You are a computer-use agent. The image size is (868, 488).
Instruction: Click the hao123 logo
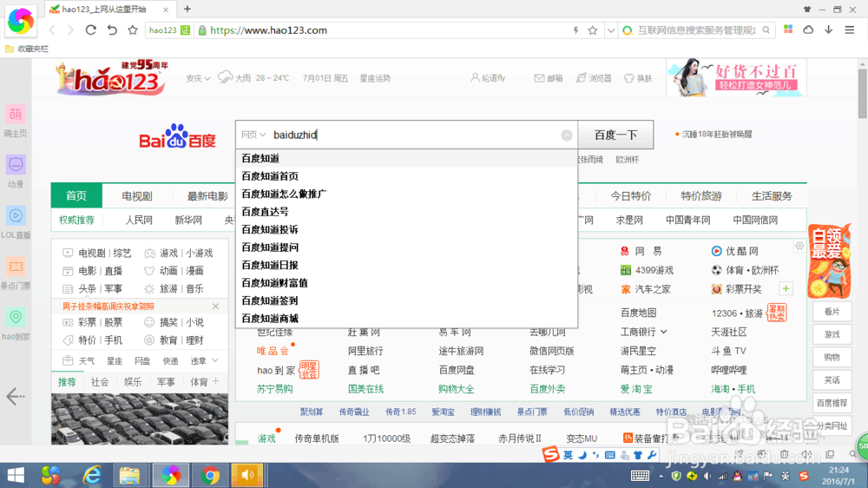pos(111,77)
